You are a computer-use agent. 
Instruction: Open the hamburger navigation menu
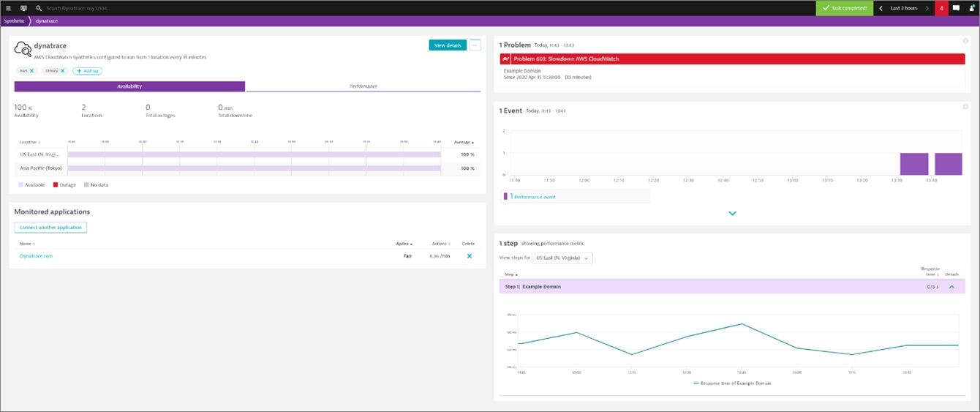click(x=8, y=8)
